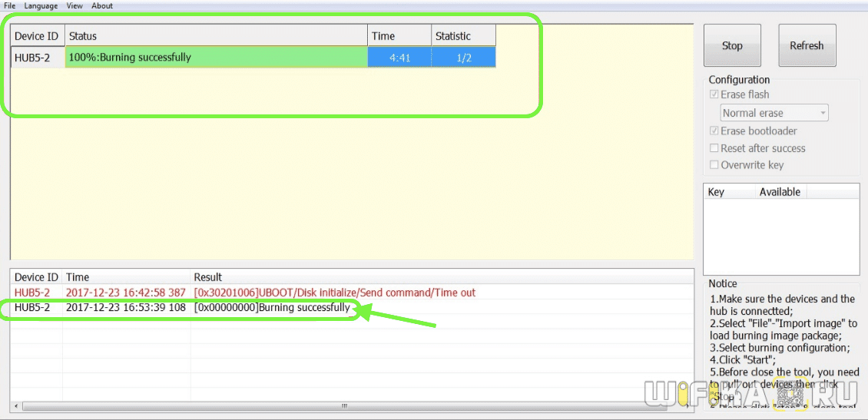Screen dimensions: 868x420
Task: Click the 100% Burning successfully progress bar
Action: [x=215, y=58]
